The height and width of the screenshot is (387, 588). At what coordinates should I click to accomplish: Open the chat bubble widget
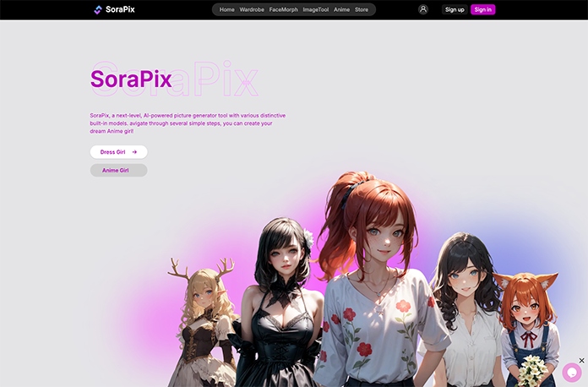[571, 373]
